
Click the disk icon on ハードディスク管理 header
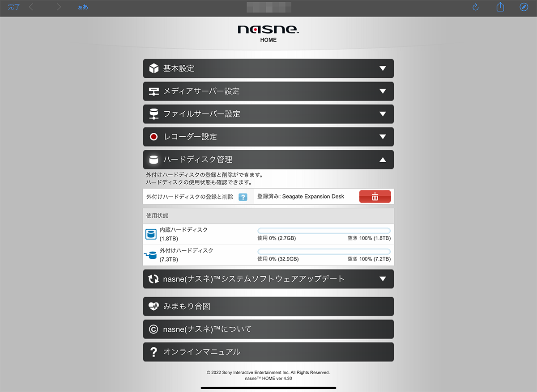[154, 160]
